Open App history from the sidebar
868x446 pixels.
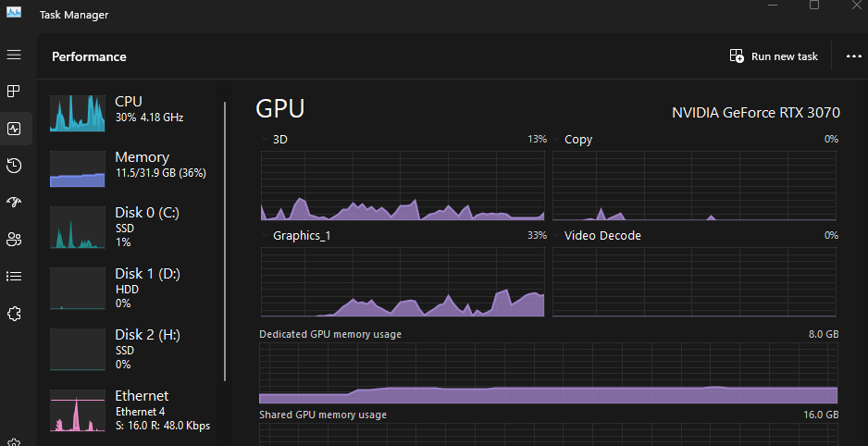tap(14, 166)
